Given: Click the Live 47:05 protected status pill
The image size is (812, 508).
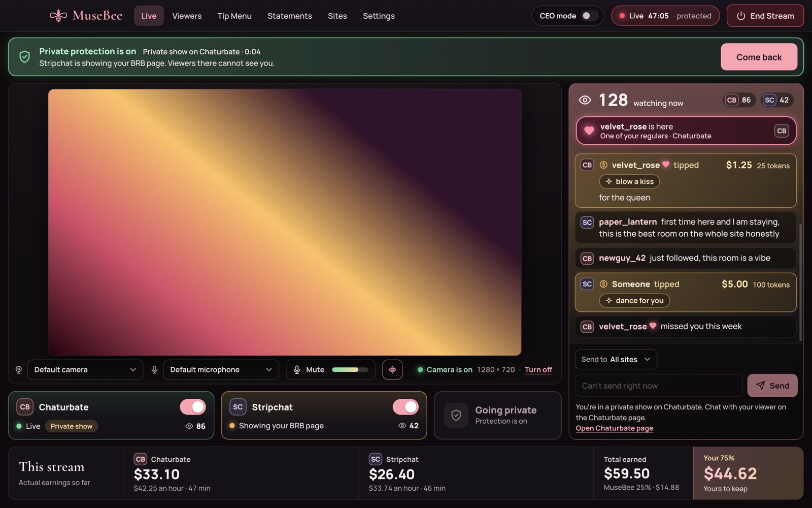Looking at the screenshot, I should 665,16.
